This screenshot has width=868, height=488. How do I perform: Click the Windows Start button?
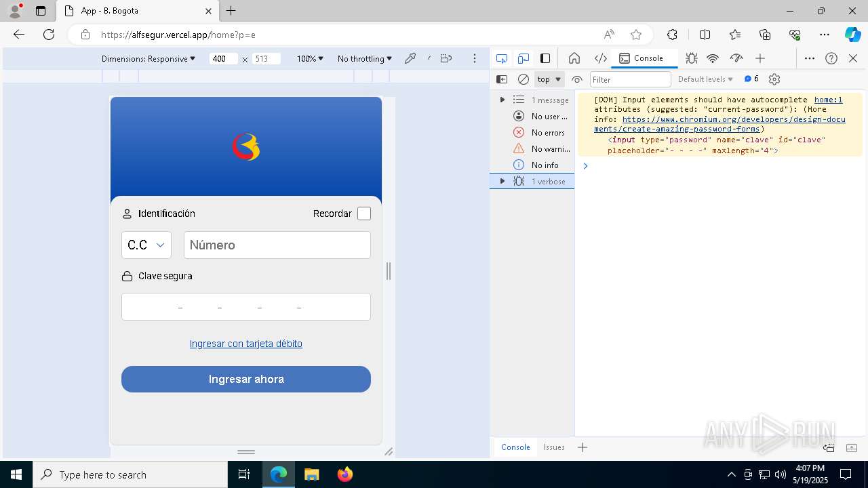16,474
